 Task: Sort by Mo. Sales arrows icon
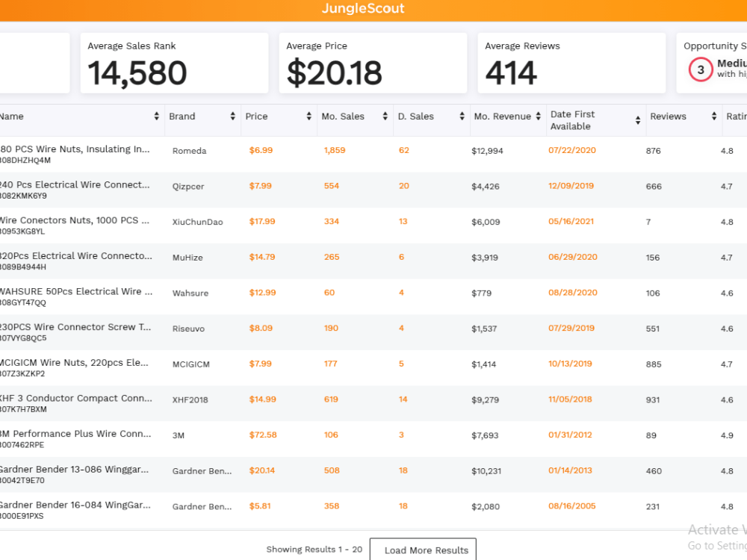(x=385, y=116)
